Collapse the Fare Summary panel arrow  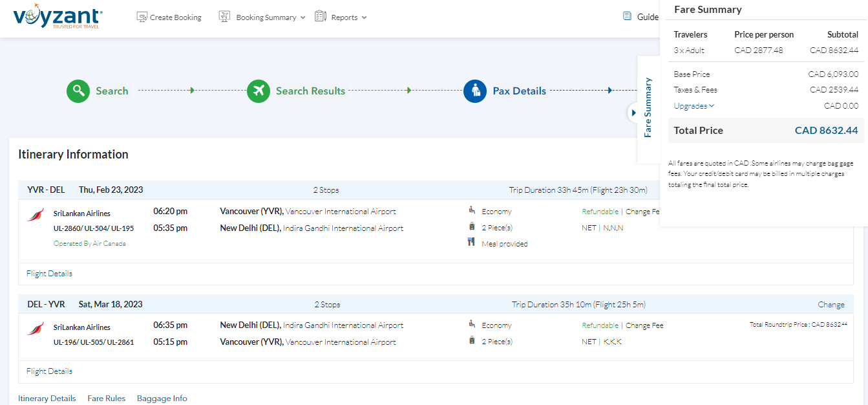(633, 113)
